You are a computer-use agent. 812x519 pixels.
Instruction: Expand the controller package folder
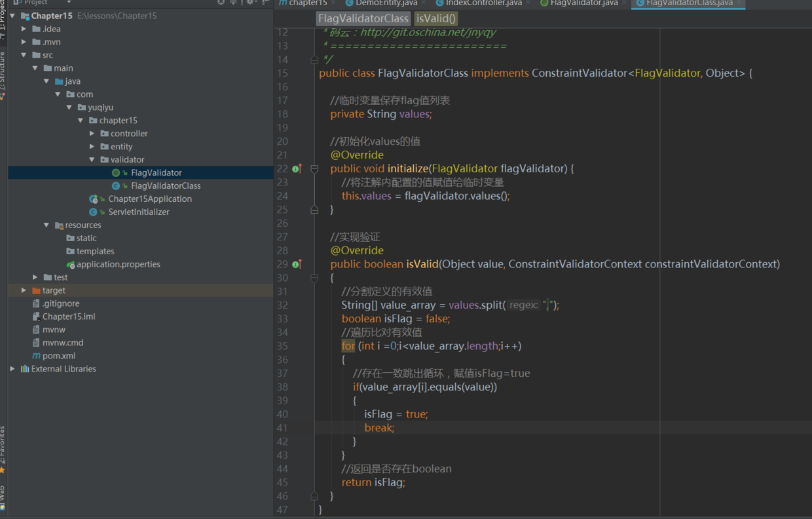(92, 134)
